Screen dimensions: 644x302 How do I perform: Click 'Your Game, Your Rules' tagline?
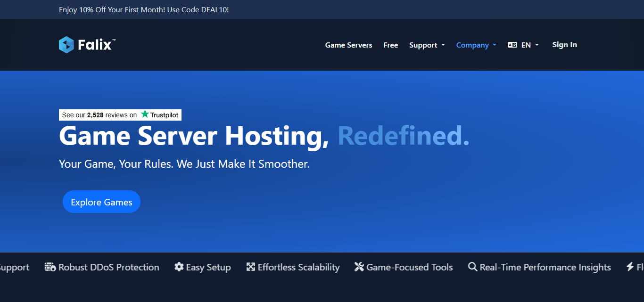184,164
